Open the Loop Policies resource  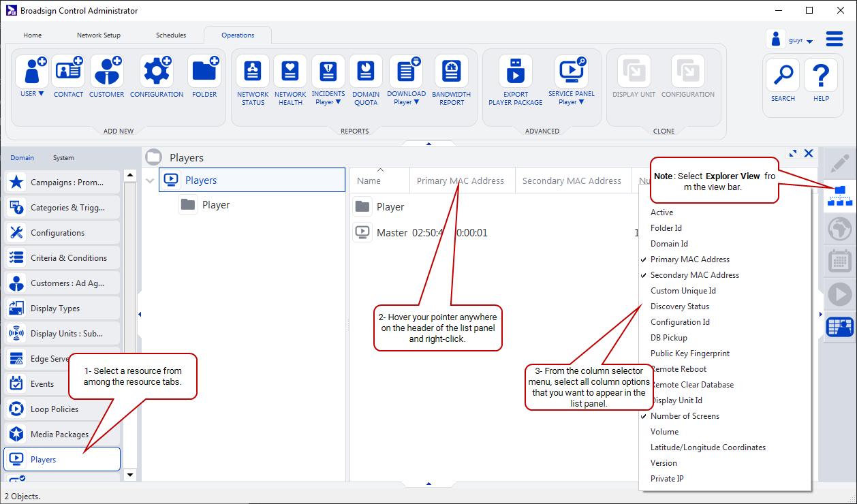pos(54,409)
